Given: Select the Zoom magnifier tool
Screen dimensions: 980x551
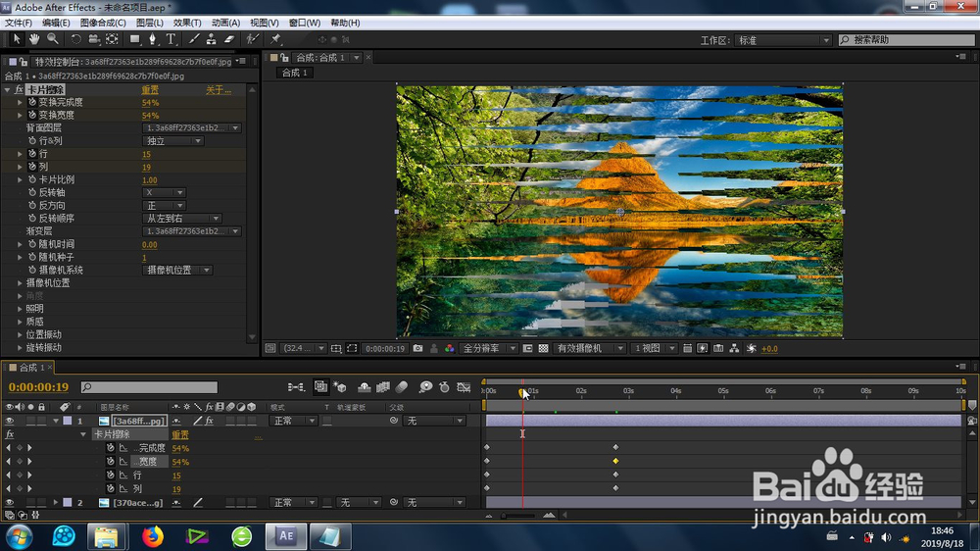Looking at the screenshot, I should [53, 39].
